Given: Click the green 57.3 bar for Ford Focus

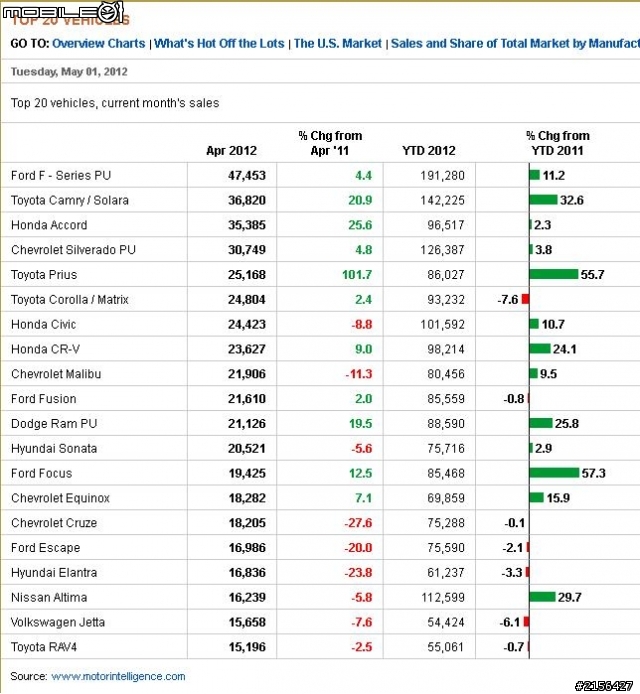Looking at the screenshot, I should [554, 473].
